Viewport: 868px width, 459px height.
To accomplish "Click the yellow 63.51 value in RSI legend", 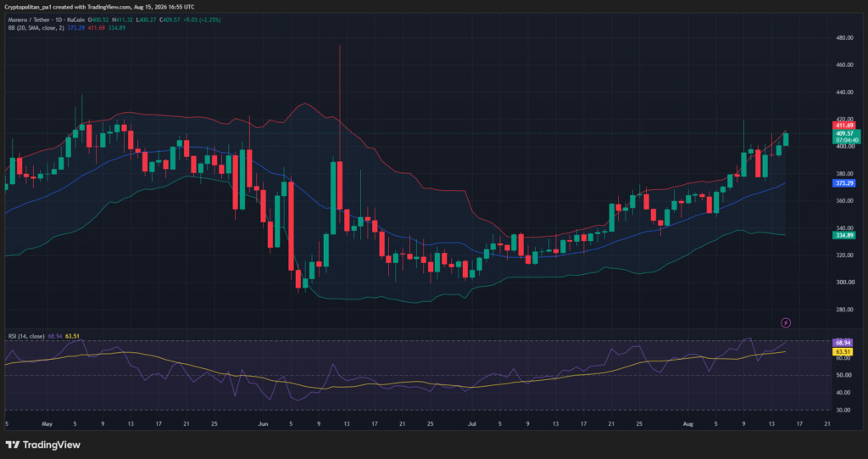I will (x=72, y=337).
